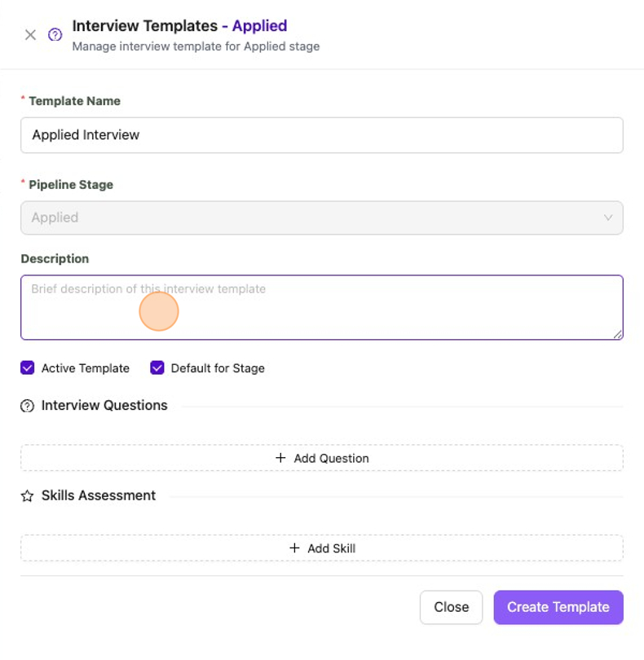
Task: Click the plus icon in Add Skill button
Action: [x=294, y=548]
